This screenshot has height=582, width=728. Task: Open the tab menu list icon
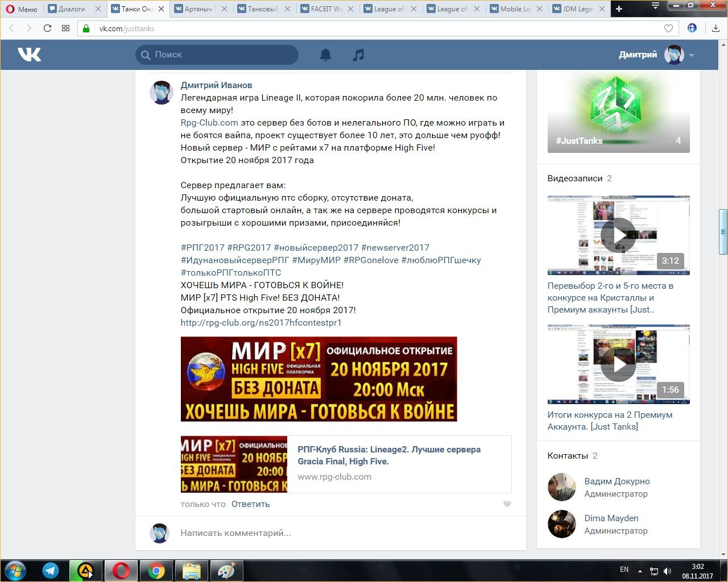coord(656,6)
